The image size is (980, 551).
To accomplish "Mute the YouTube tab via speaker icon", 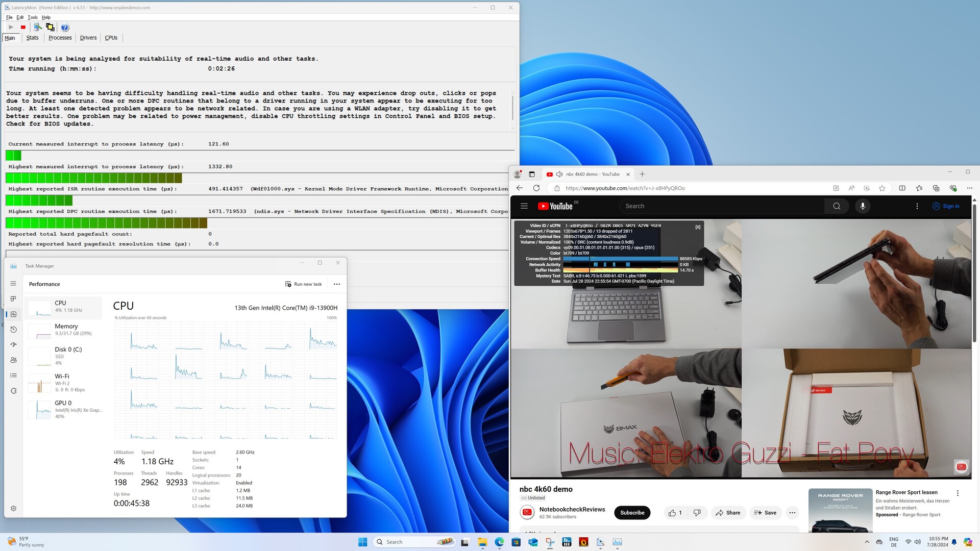I will 559,174.
